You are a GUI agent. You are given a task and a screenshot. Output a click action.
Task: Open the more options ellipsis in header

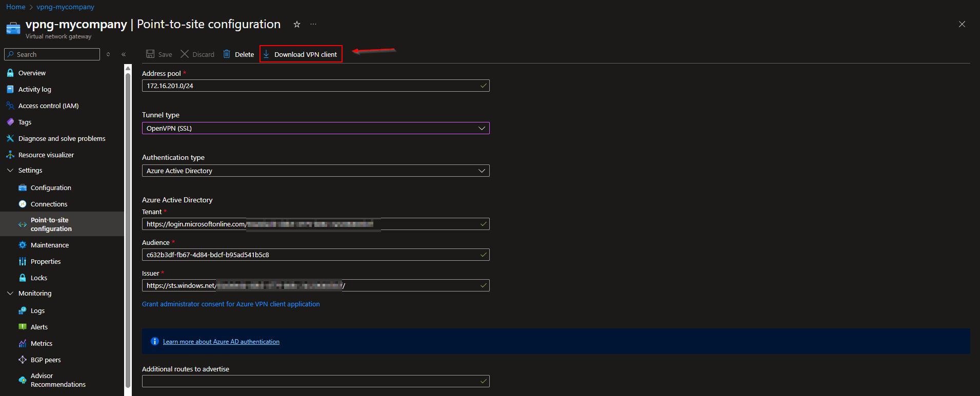pyautogui.click(x=313, y=24)
